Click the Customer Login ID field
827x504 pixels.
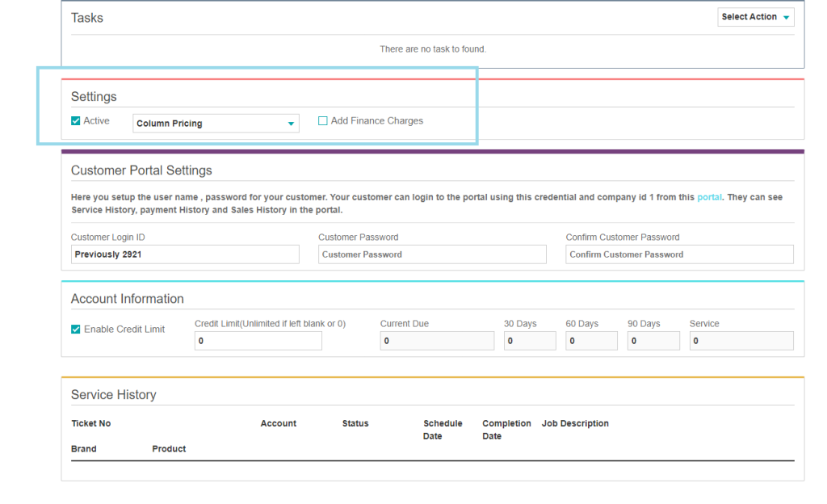[x=185, y=254]
